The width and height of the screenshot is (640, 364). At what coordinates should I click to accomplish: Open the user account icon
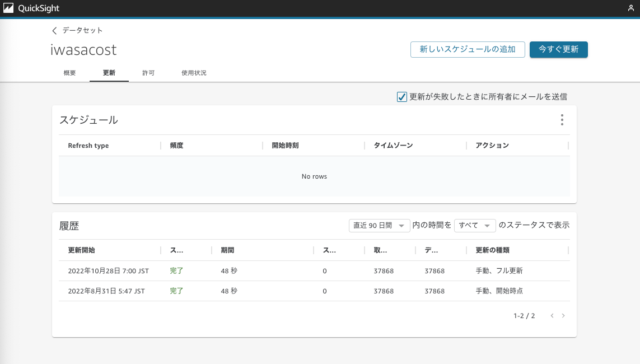point(631,8)
